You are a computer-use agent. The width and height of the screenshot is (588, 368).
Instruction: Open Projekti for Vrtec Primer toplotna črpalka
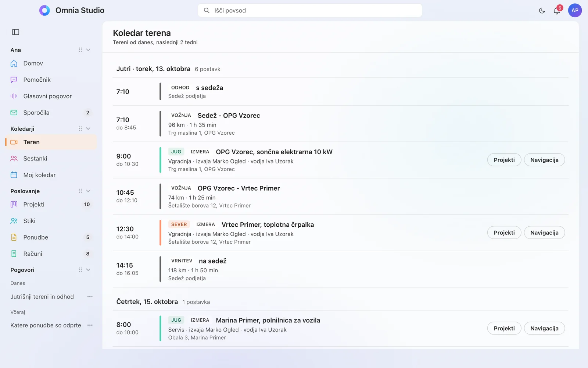point(504,233)
